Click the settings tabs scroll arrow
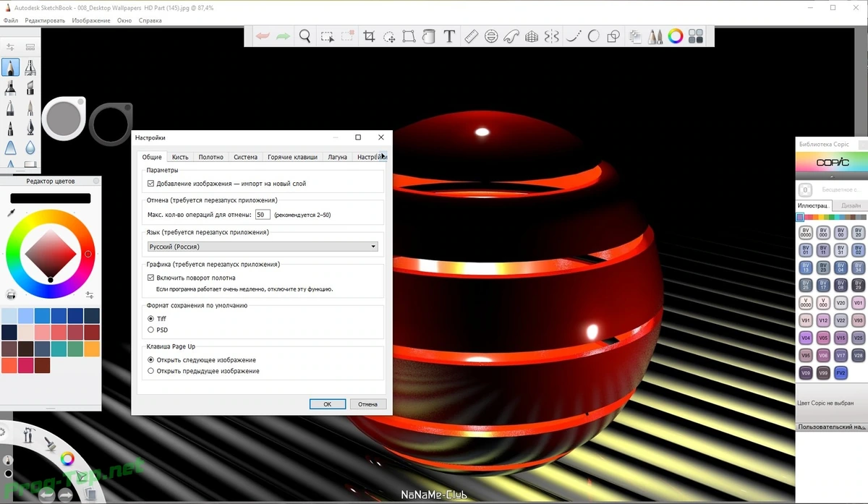Viewport: 868px width, 504px height. pos(384,156)
